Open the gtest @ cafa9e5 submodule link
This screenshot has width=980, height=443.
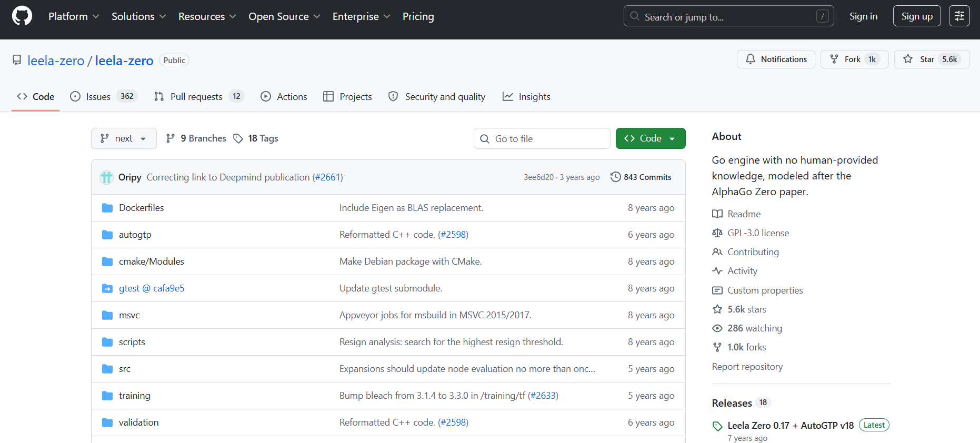[152, 288]
